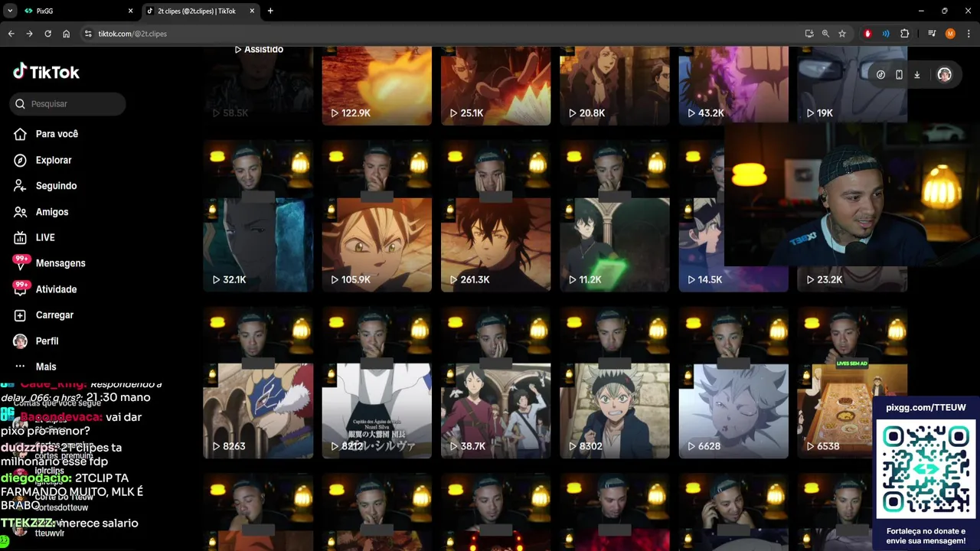Open the video with 25.1K views

495,85
